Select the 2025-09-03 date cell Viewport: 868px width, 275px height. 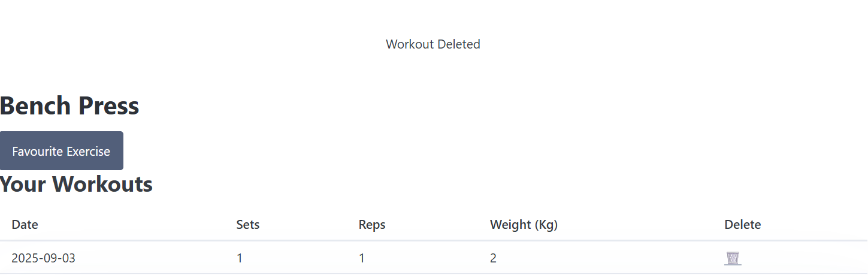click(43, 258)
